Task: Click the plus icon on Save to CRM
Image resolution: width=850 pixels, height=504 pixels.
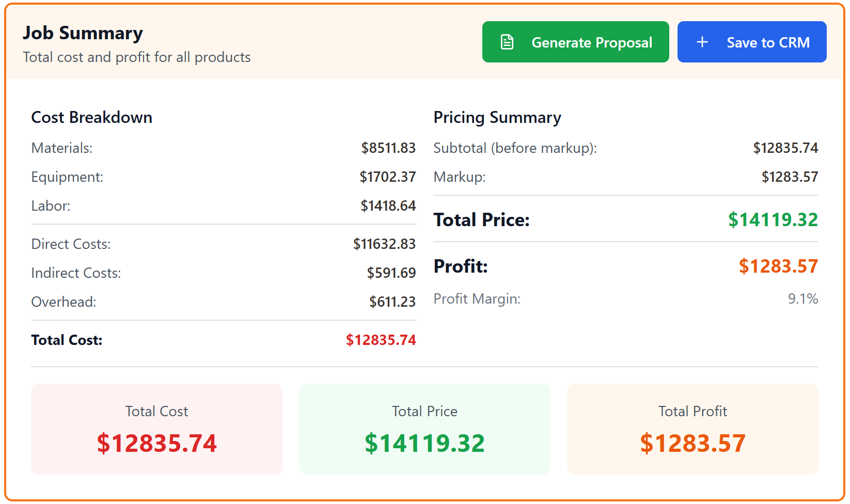Action: click(x=702, y=42)
